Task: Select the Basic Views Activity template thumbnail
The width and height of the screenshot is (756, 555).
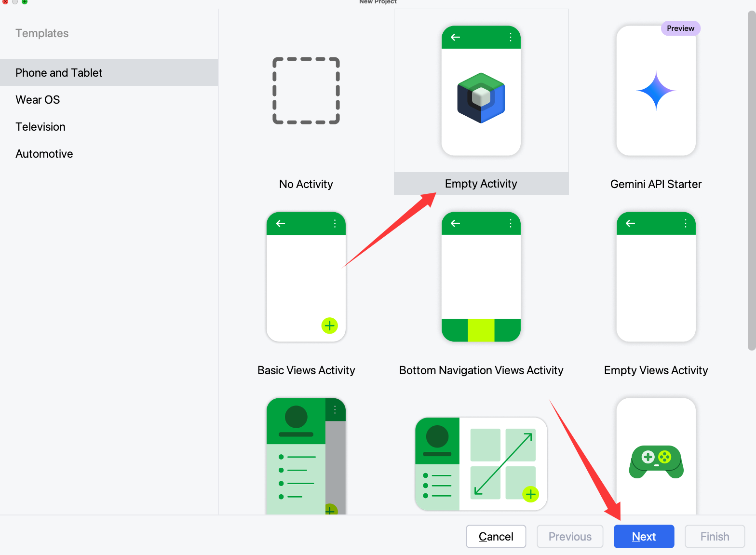Action: [x=306, y=277]
